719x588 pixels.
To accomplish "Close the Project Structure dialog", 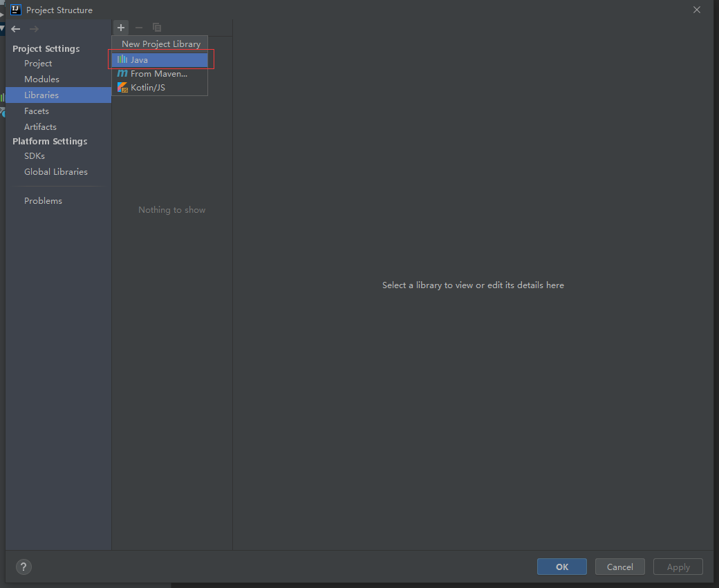I will point(697,10).
